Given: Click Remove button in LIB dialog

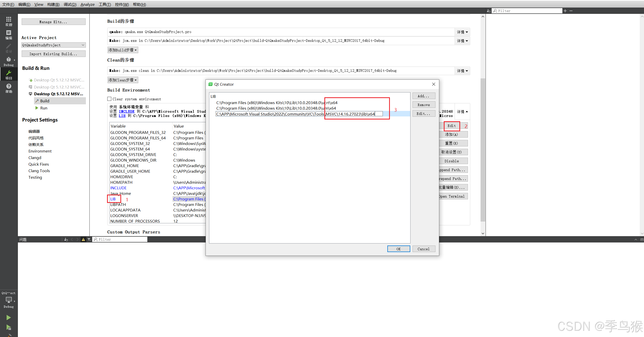Looking at the screenshot, I should 424,105.
